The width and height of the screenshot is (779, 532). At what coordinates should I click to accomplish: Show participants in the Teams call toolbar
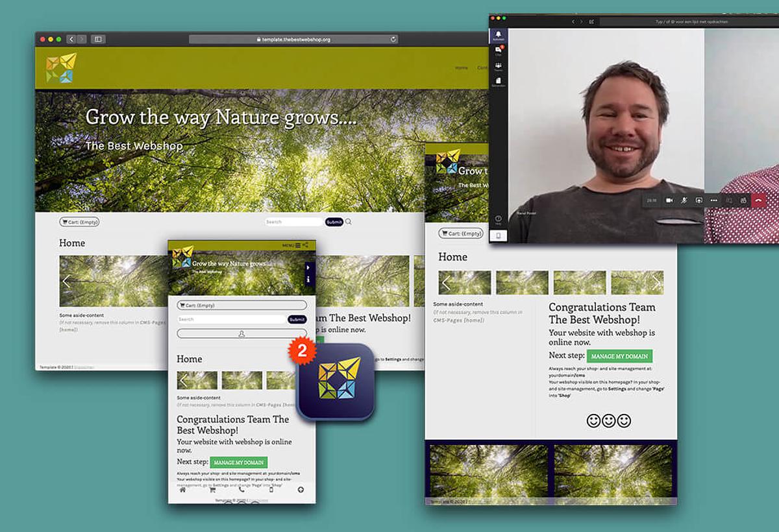coord(743,200)
